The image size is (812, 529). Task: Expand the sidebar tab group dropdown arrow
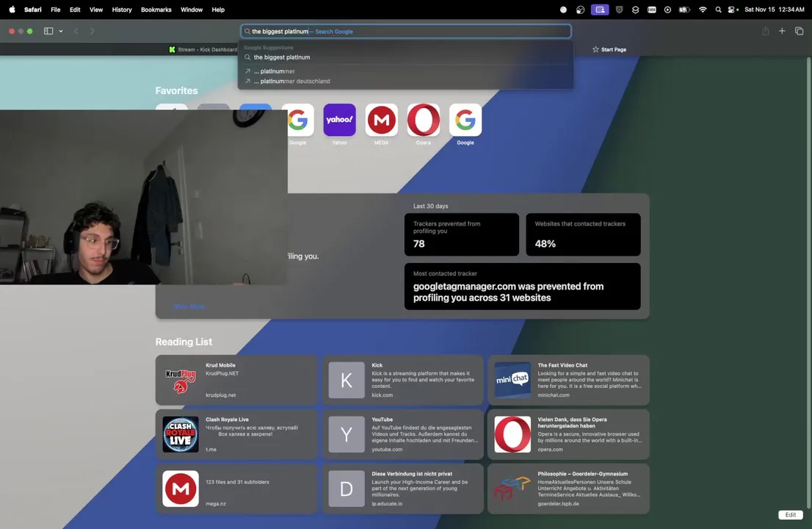click(61, 31)
